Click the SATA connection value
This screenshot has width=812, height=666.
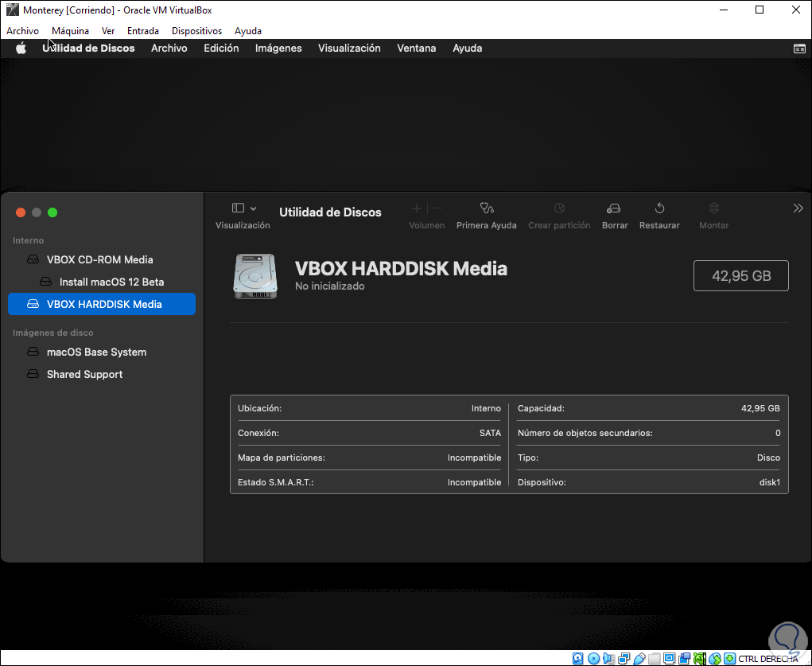[490, 434]
